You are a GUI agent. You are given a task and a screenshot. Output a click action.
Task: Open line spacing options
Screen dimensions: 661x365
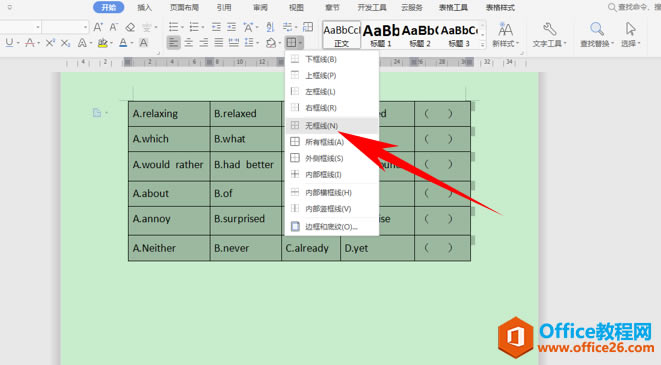249,43
